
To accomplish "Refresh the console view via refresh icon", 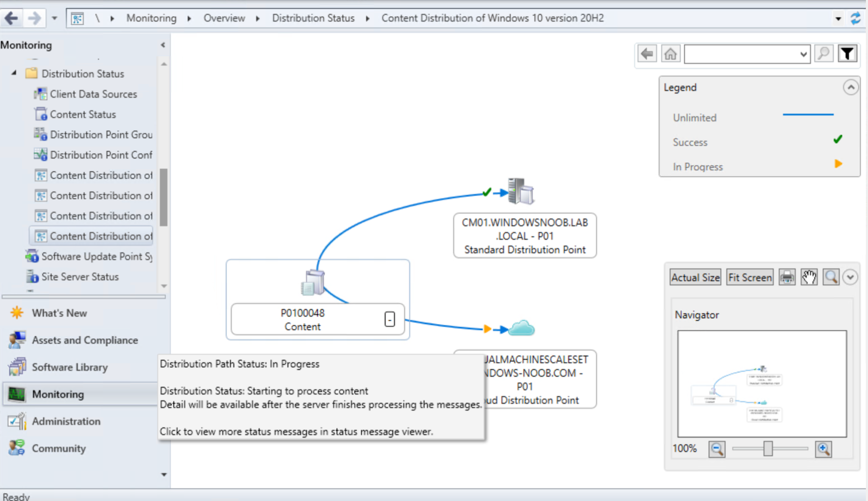I will (857, 18).
